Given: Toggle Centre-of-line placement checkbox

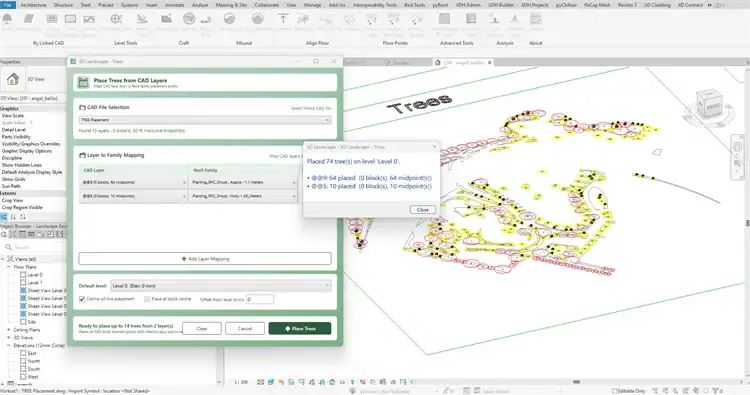Looking at the screenshot, I should tap(82, 299).
